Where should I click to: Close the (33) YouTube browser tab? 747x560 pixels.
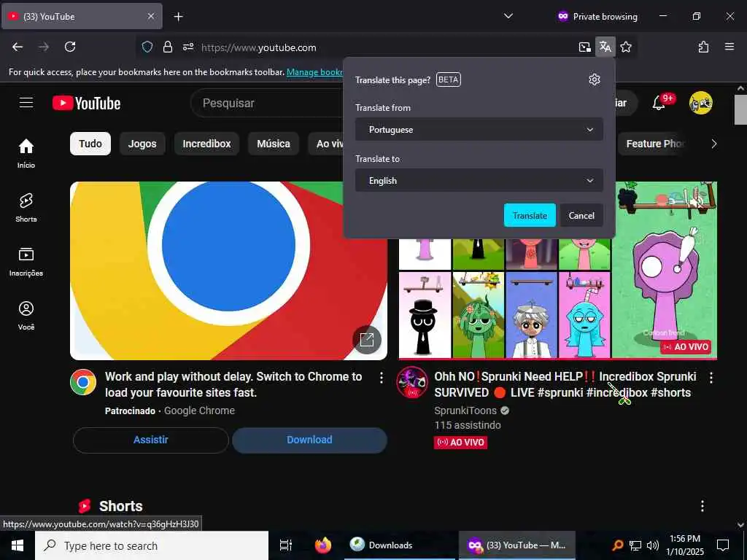150,16
